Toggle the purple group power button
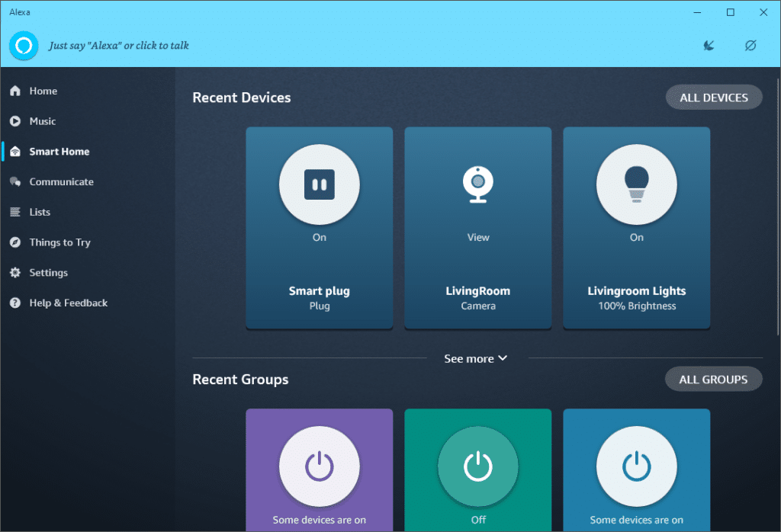 (320, 466)
